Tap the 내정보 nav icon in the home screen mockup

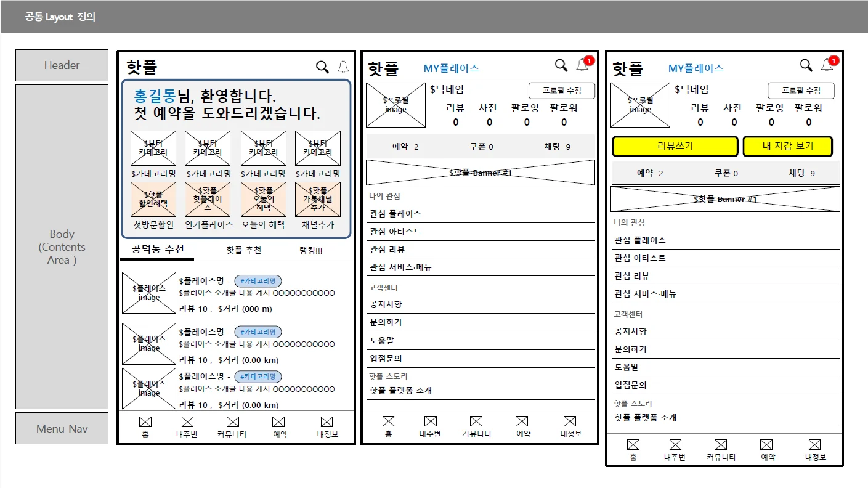click(x=327, y=422)
